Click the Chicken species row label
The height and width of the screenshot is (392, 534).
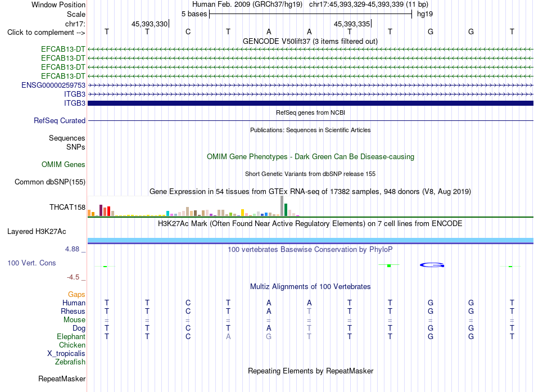[x=72, y=345]
